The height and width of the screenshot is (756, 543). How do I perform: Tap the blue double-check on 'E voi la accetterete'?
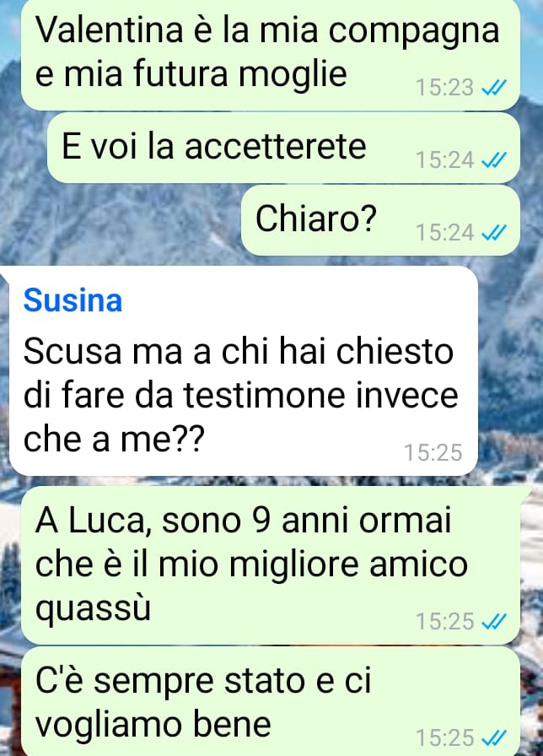(494, 160)
